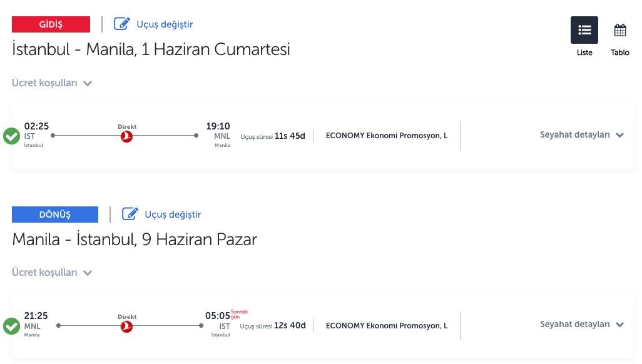Toggle green checkmark on MNL-IST flight
The width and height of the screenshot is (642, 364).
point(11,326)
